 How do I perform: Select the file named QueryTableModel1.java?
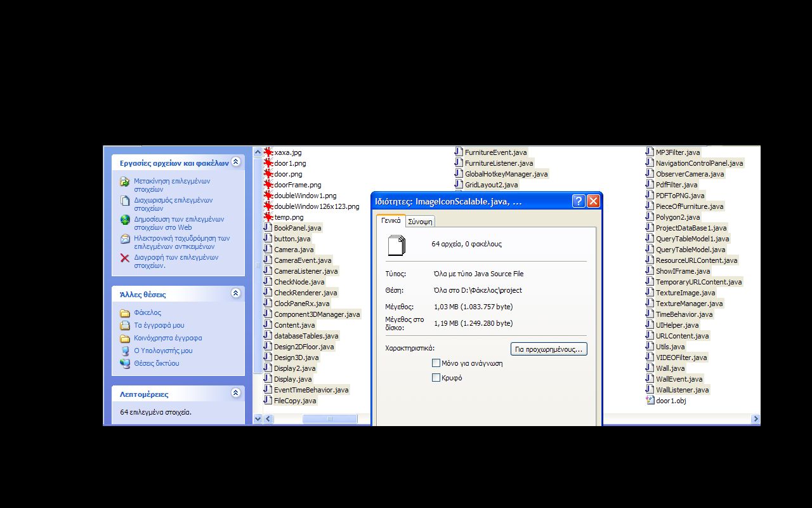692,239
